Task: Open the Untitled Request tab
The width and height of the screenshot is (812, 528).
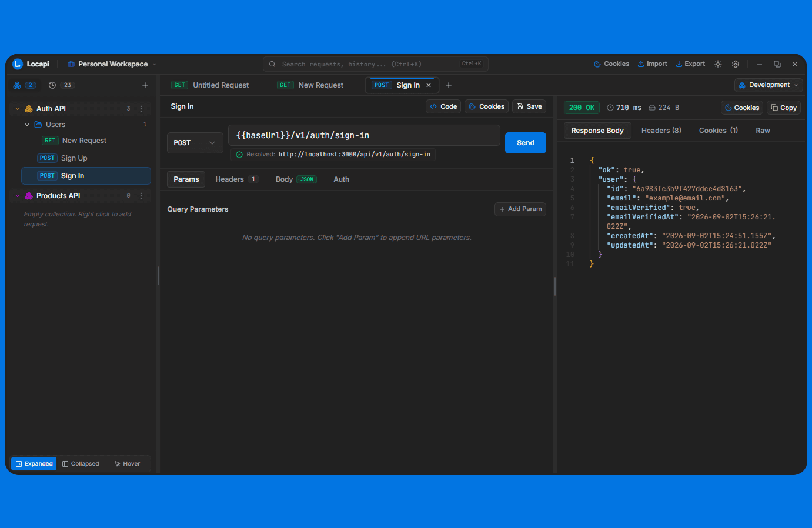Action: click(210, 85)
